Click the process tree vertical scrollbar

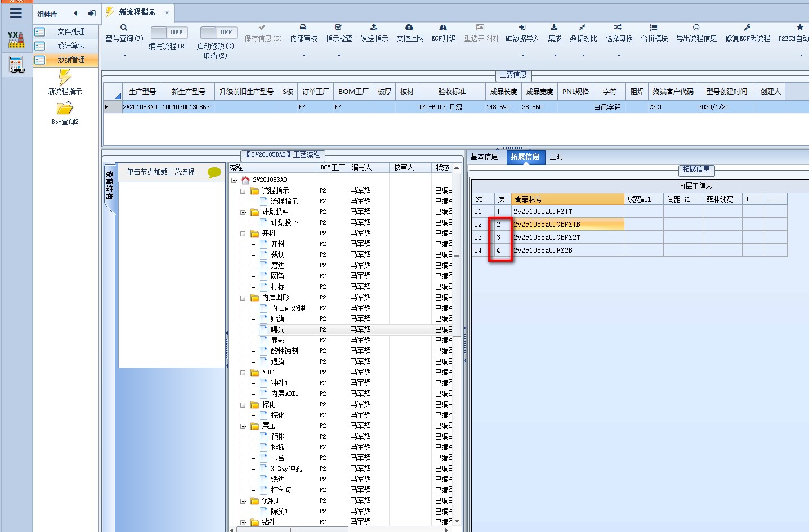457,255
